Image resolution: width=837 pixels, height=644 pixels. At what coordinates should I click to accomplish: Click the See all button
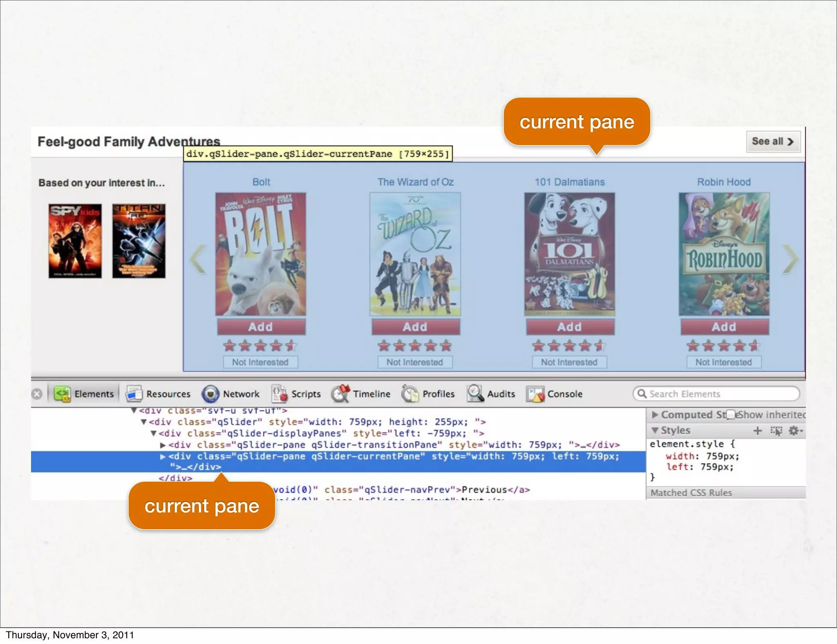click(773, 141)
